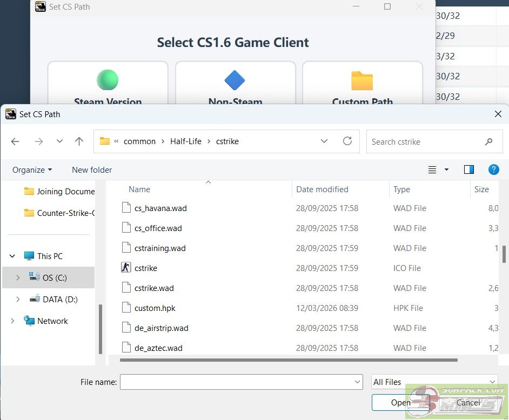The height and width of the screenshot is (420, 509).
Task: Click the blue diamond Non-Steam icon
Action: tap(235, 80)
